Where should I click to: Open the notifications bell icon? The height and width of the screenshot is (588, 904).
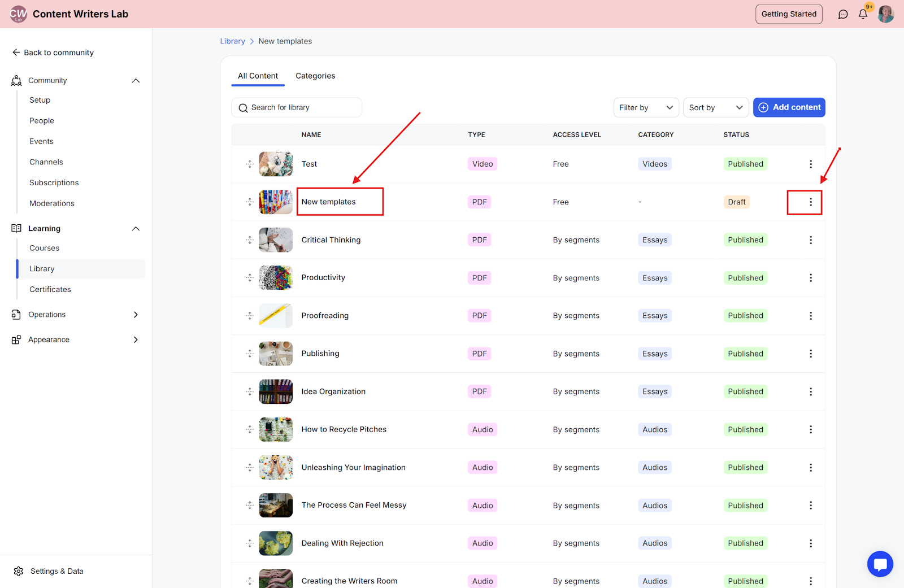(863, 14)
